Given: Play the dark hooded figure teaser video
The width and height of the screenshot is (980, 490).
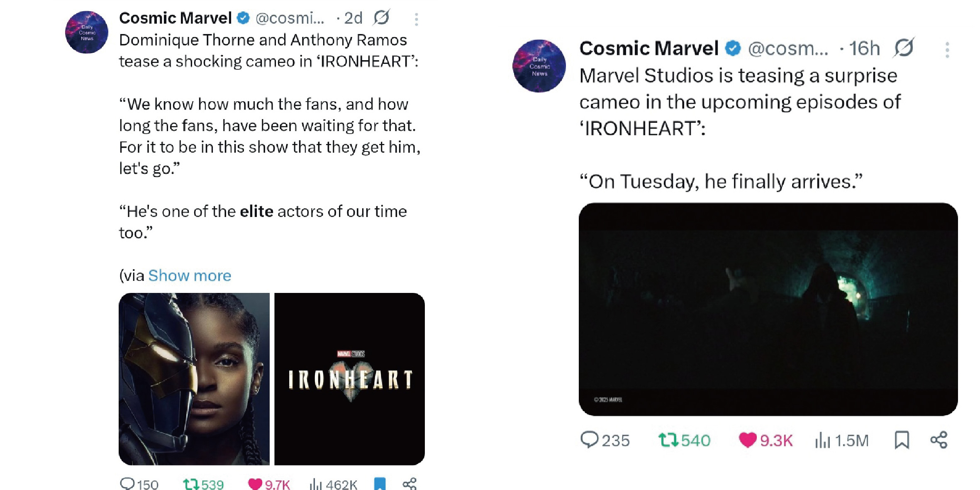Looking at the screenshot, I should (768, 309).
